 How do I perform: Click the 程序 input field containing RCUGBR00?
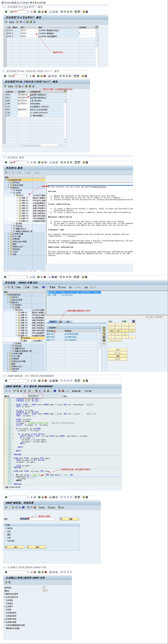[x=37, y=519]
